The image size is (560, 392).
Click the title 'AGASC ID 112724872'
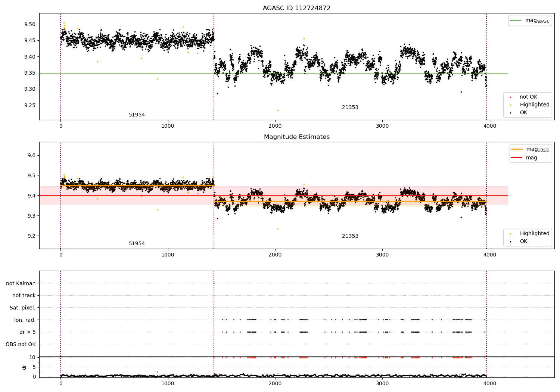(x=296, y=8)
